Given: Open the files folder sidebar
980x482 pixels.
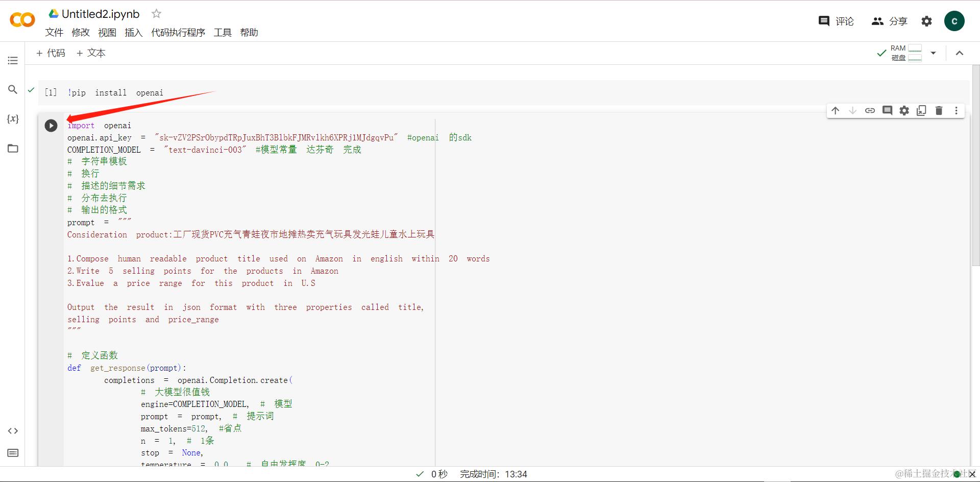Looking at the screenshot, I should coord(13,149).
